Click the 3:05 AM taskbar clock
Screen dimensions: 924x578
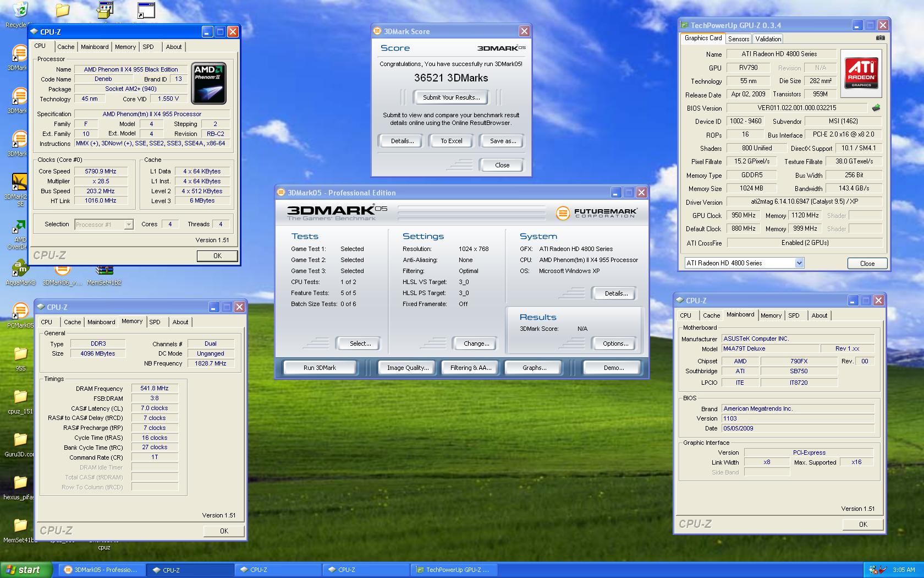click(904, 570)
